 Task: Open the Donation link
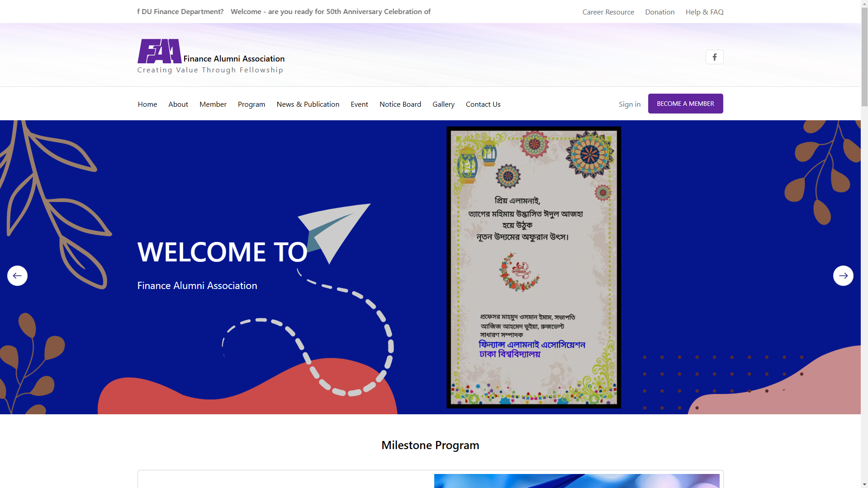click(659, 12)
